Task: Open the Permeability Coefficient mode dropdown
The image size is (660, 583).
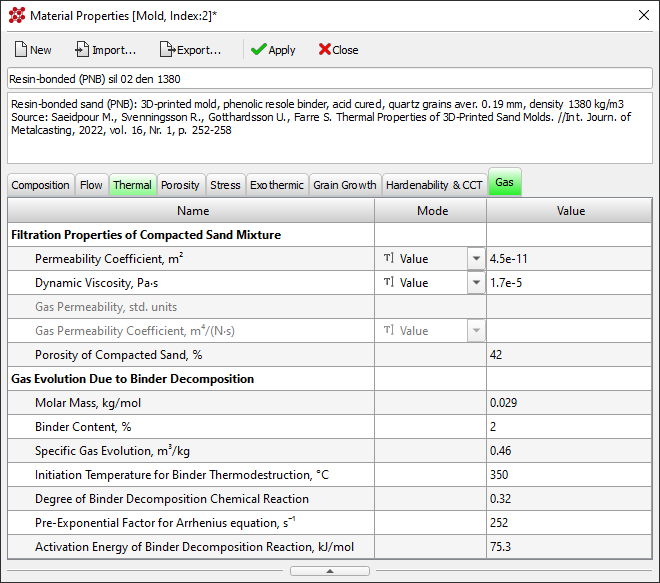Action: [475, 259]
